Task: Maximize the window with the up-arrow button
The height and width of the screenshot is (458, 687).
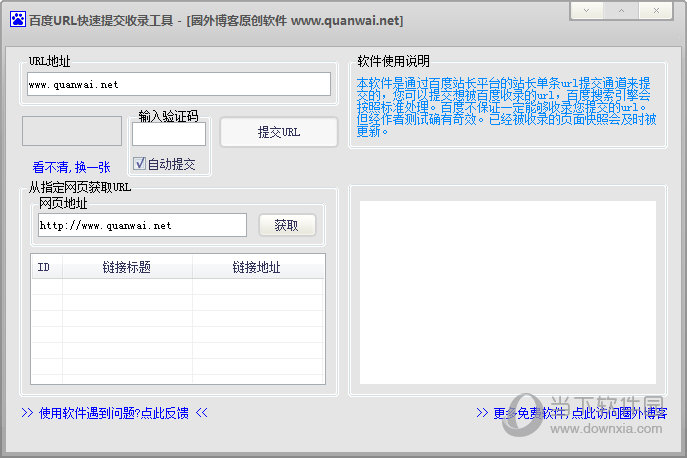Action: click(x=621, y=11)
